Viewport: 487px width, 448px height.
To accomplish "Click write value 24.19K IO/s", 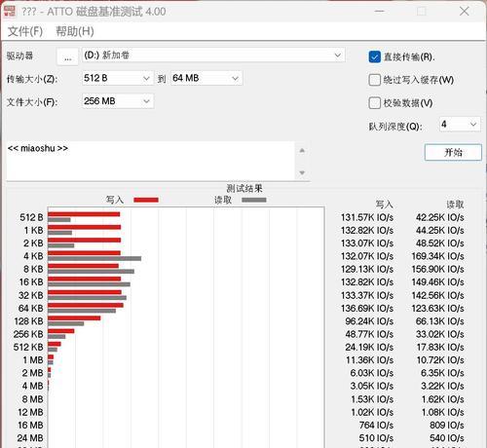I will coord(369,347).
